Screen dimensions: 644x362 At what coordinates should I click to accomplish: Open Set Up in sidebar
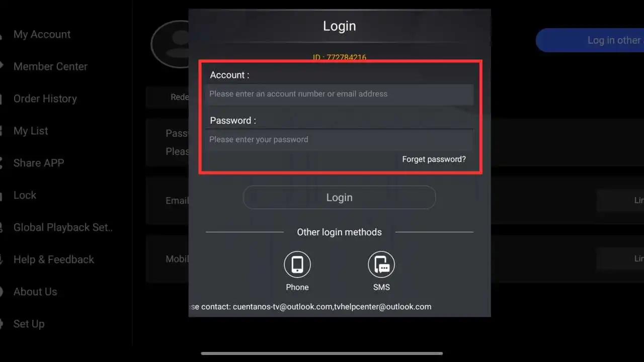click(x=29, y=324)
